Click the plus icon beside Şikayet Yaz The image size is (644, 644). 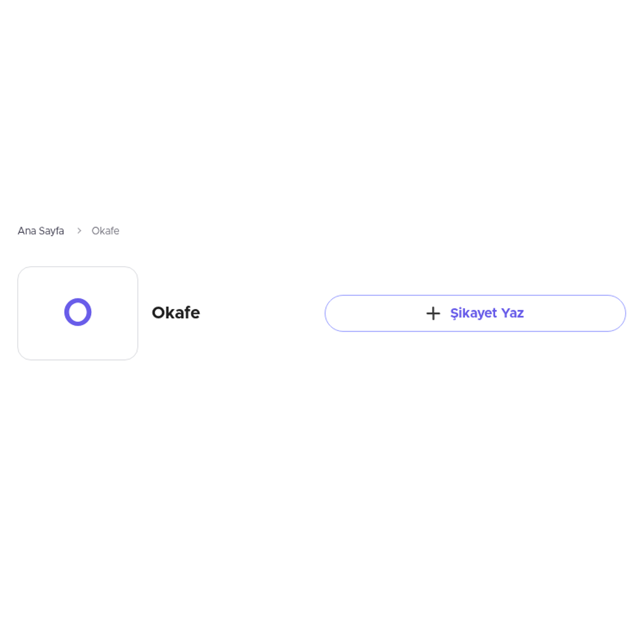[433, 313]
